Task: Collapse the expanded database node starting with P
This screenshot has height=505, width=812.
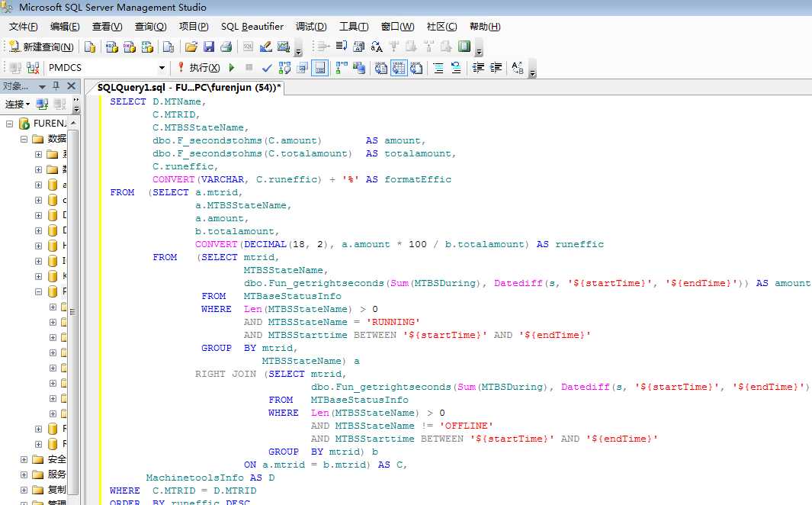Action: (38, 291)
